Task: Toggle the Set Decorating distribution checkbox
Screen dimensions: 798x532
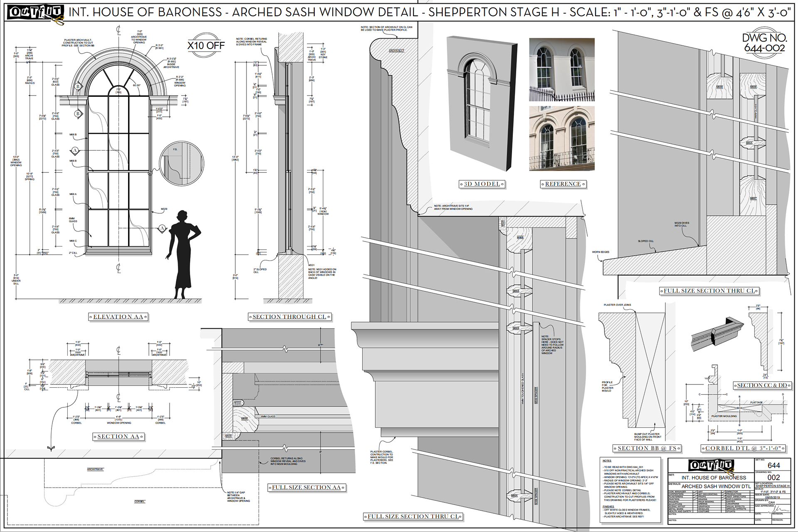Action: coord(724,494)
